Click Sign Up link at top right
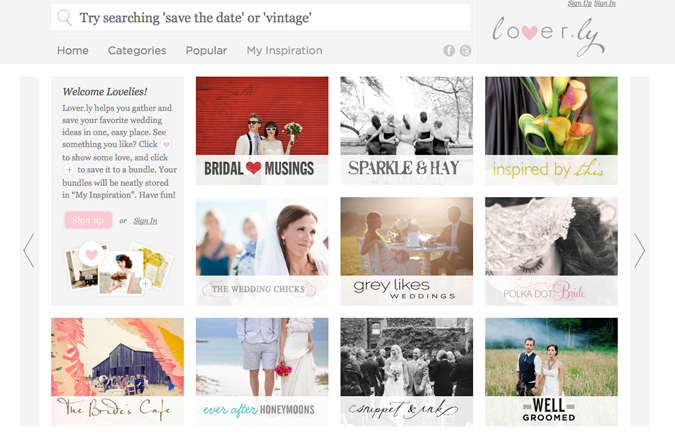The image size is (675, 439). (x=579, y=3)
